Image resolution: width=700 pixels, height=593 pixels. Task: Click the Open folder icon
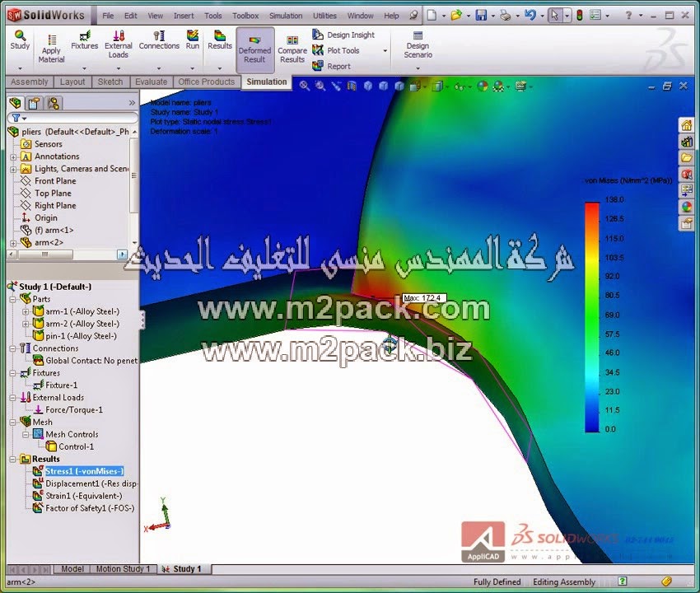(x=455, y=16)
